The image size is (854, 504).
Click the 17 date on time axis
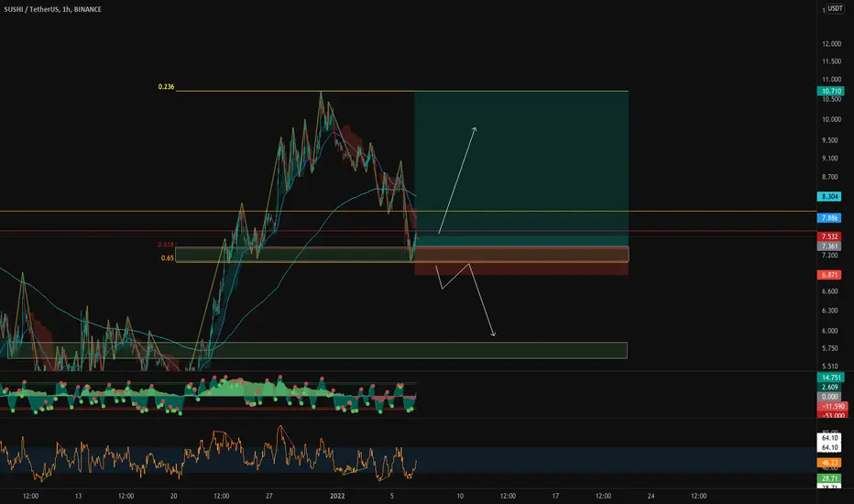555,496
